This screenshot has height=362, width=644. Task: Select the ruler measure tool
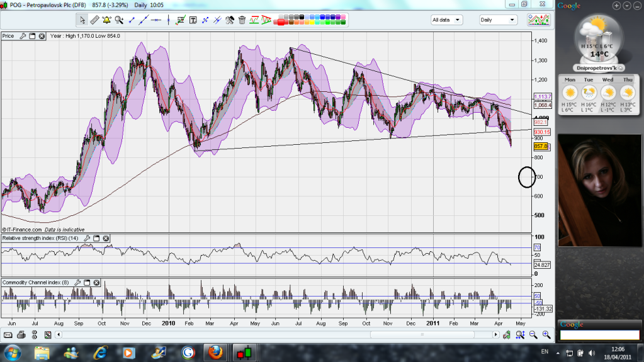pos(94,20)
